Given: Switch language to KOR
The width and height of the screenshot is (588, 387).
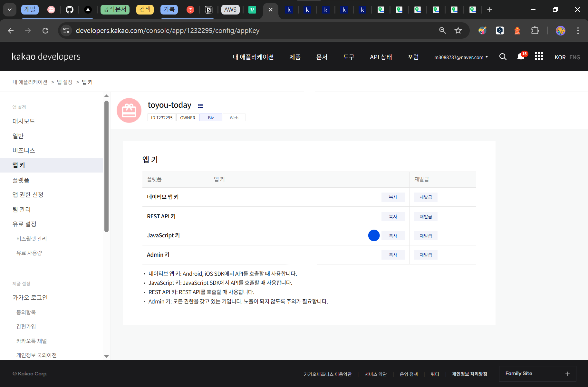Looking at the screenshot, I should (560, 57).
